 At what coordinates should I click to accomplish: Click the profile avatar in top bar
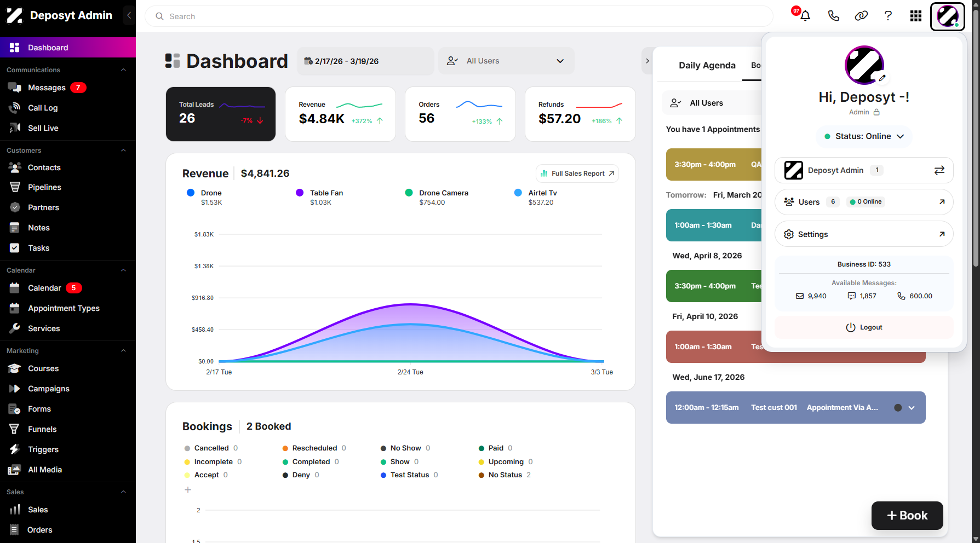pos(947,16)
